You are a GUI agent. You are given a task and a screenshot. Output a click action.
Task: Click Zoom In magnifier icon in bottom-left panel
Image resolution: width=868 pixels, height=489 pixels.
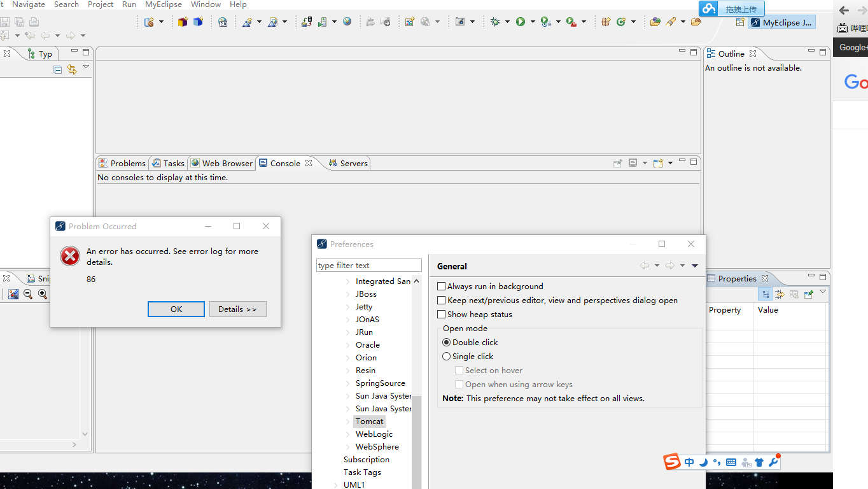[x=43, y=294]
